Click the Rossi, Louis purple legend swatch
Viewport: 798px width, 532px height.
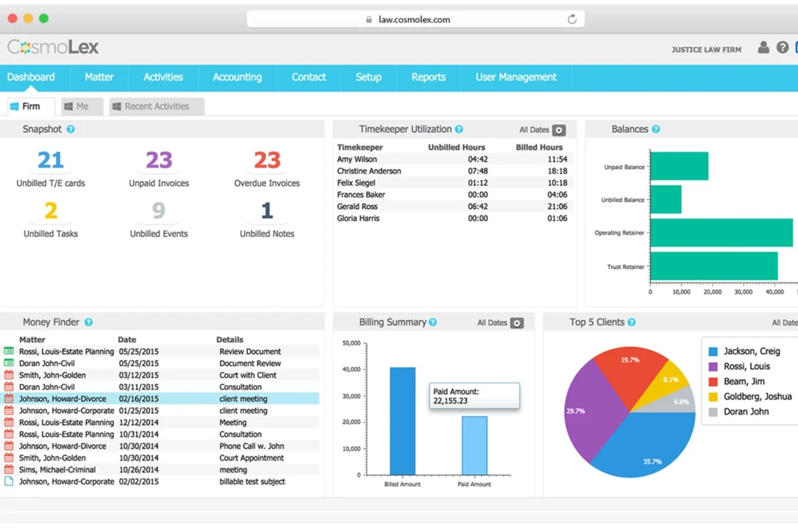tap(713, 367)
